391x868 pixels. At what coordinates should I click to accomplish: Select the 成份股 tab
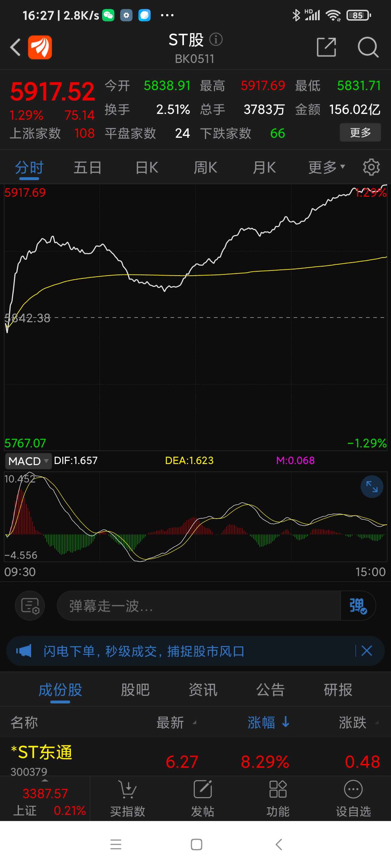(x=60, y=690)
